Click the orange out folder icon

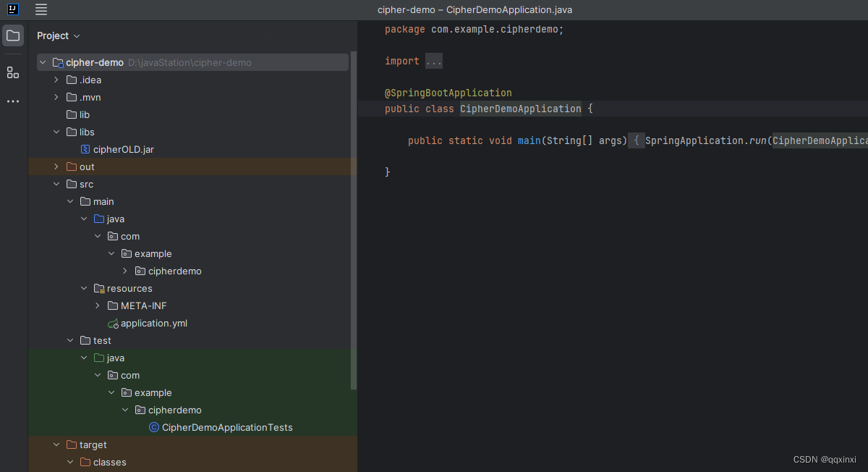pyautogui.click(x=72, y=167)
